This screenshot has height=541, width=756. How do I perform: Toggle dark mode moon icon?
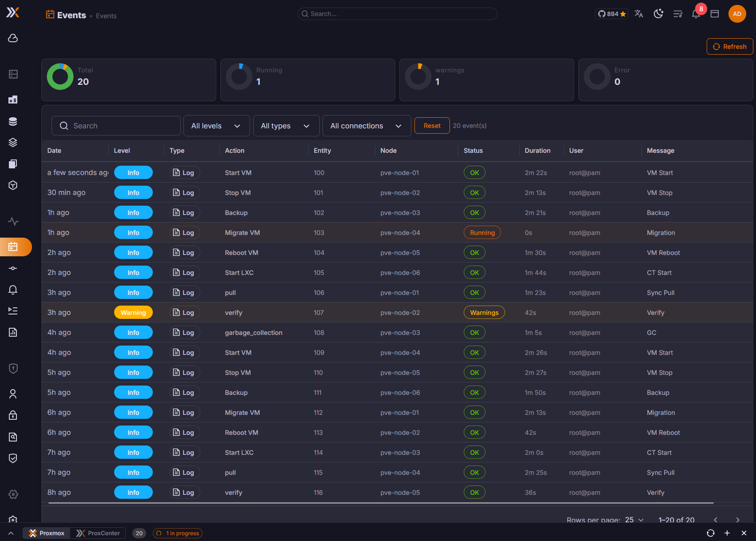tap(658, 14)
